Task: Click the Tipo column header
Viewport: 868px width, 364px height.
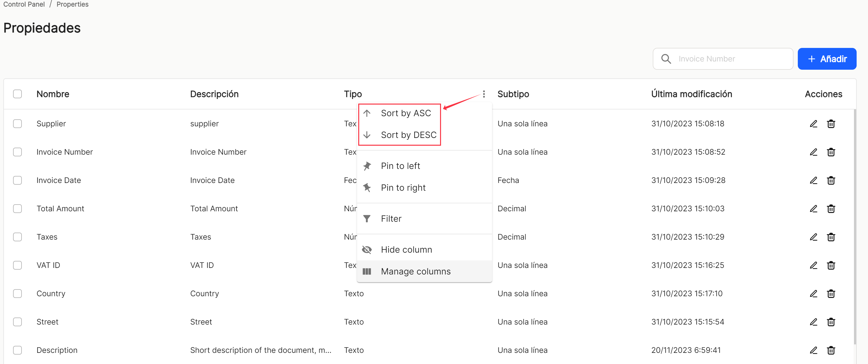Action: click(x=353, y=94)
